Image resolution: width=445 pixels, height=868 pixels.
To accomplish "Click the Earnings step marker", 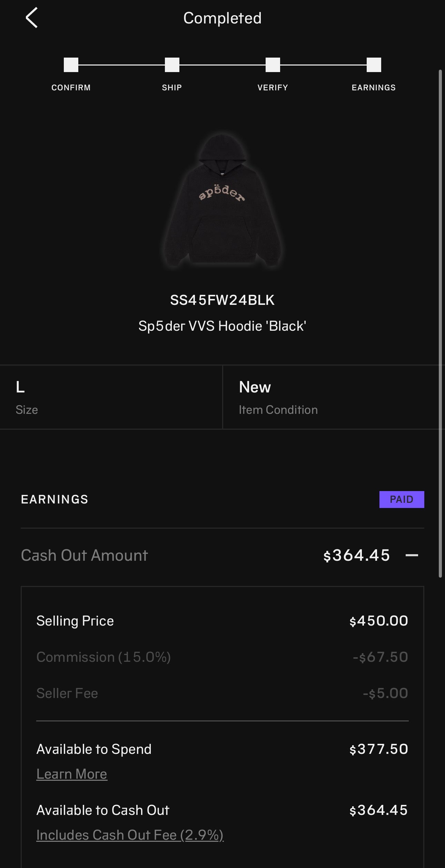I will pyautogui.click(x=374, y=65).
